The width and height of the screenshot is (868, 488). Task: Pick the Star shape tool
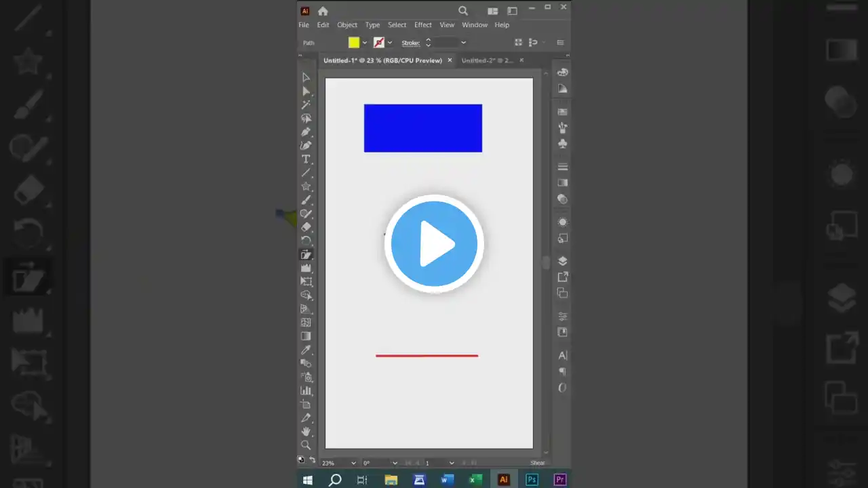point(306,186)
